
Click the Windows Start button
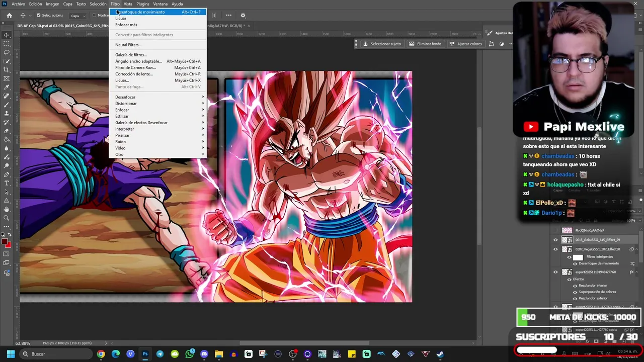[11, 354]
